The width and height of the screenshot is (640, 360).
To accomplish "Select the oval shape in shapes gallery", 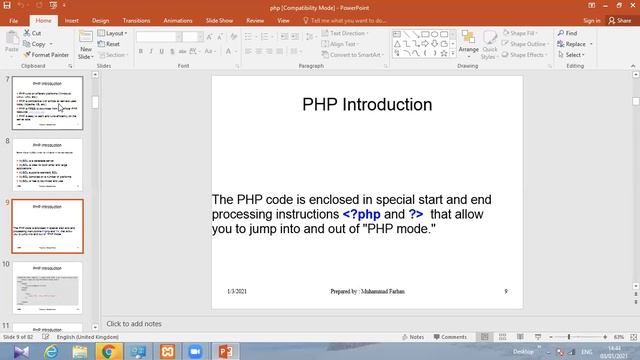I will [434, 34].
